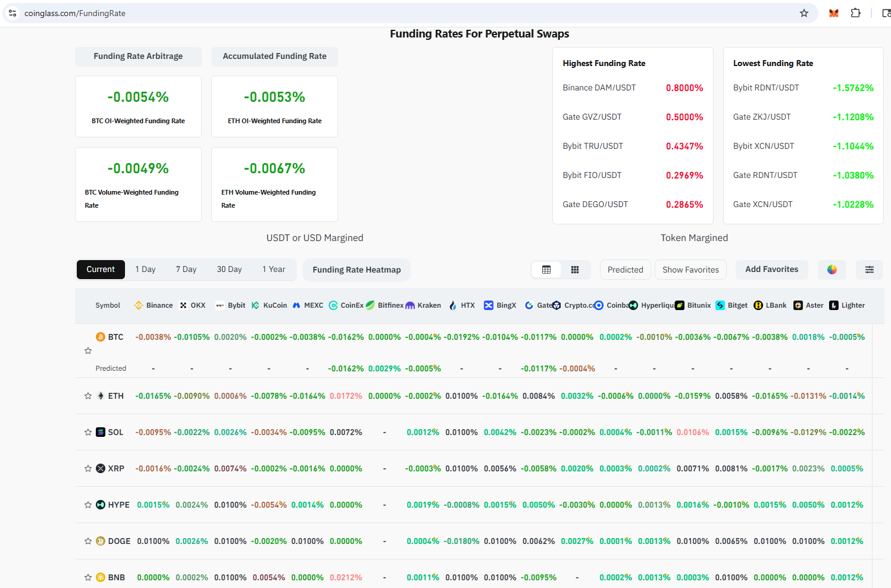The image size is (891, 588).
Task: Click the Bitget logo in table header
Action: (720, 305)
